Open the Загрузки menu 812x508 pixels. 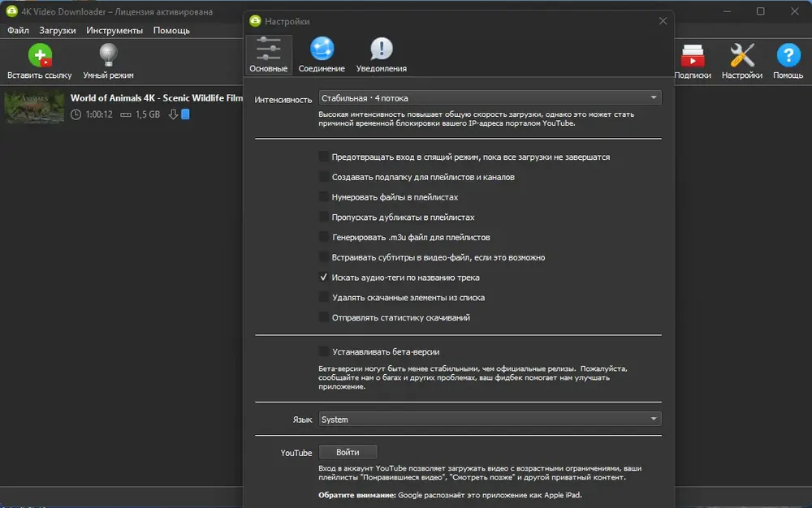(x=58, y=31)
